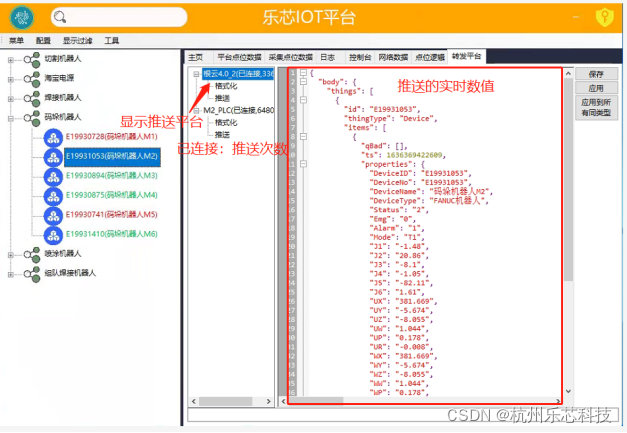Click inside the top search field

[x=119, y=17]
